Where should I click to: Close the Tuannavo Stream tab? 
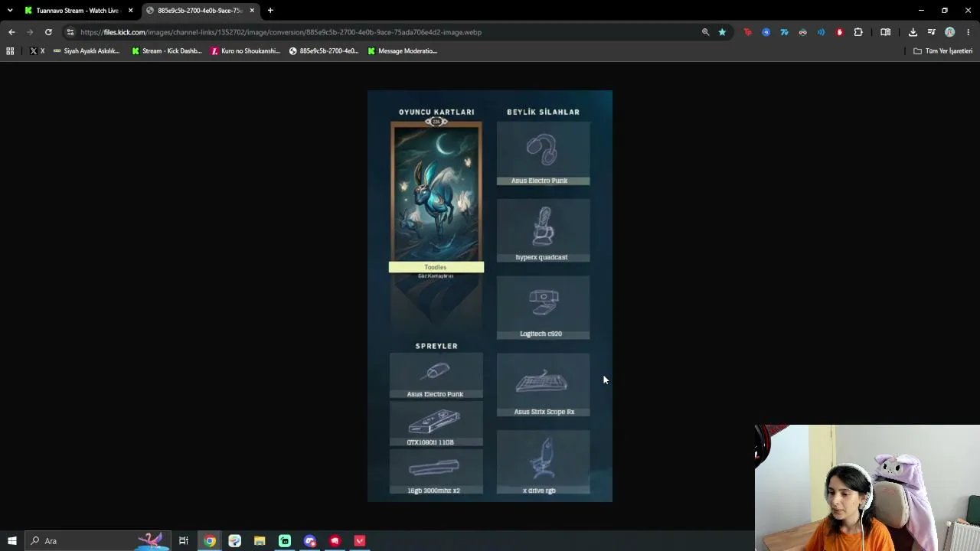(130, 11)
